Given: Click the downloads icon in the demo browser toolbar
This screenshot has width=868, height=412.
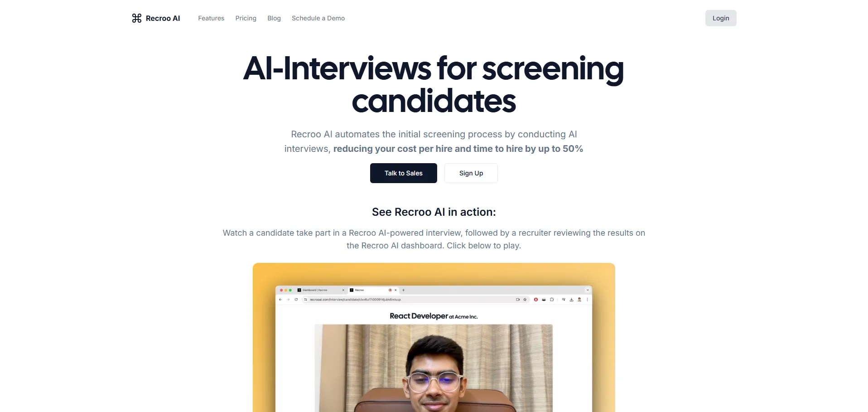Looking at the screenshot, I should (x=572, y=300).
